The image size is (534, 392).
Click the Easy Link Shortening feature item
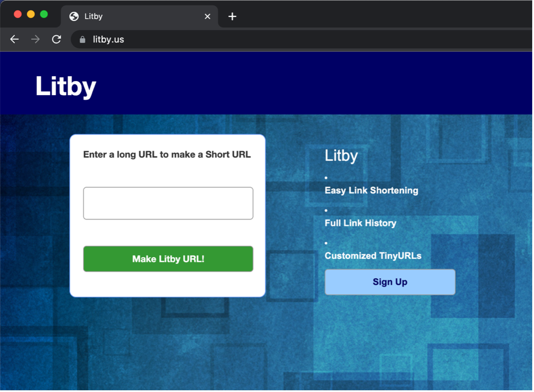coord(371,190)
